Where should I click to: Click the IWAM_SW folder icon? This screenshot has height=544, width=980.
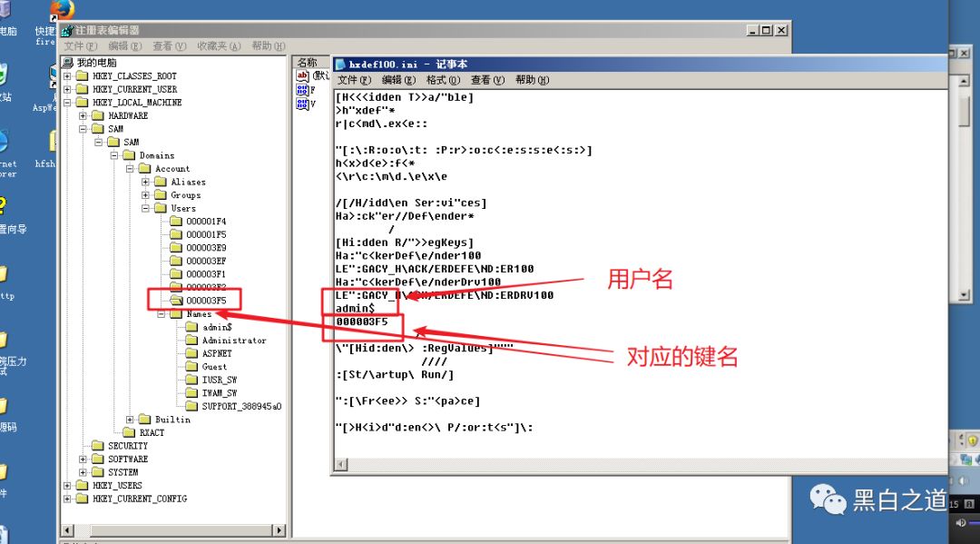191,392
